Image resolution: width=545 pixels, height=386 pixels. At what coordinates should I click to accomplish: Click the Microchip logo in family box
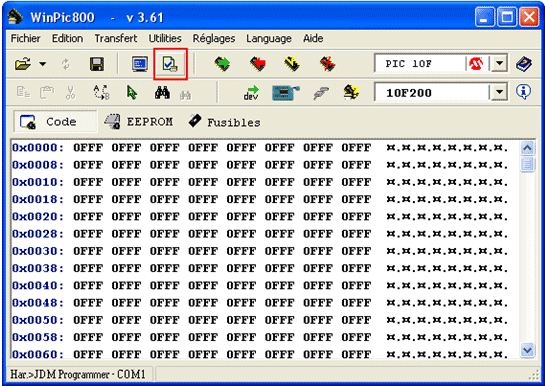(x=476, y=64)
